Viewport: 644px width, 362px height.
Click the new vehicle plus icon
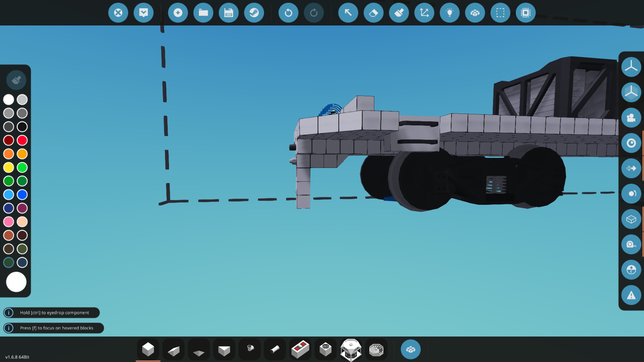click(x=178, y=13)
